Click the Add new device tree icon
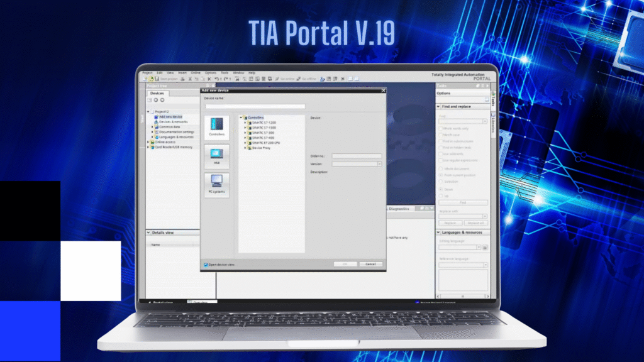 point(156,117)
